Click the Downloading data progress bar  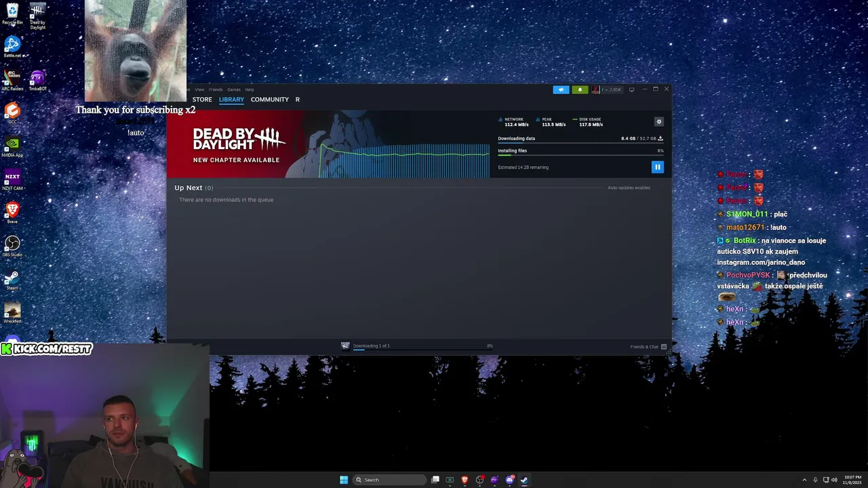pos(580,143)
